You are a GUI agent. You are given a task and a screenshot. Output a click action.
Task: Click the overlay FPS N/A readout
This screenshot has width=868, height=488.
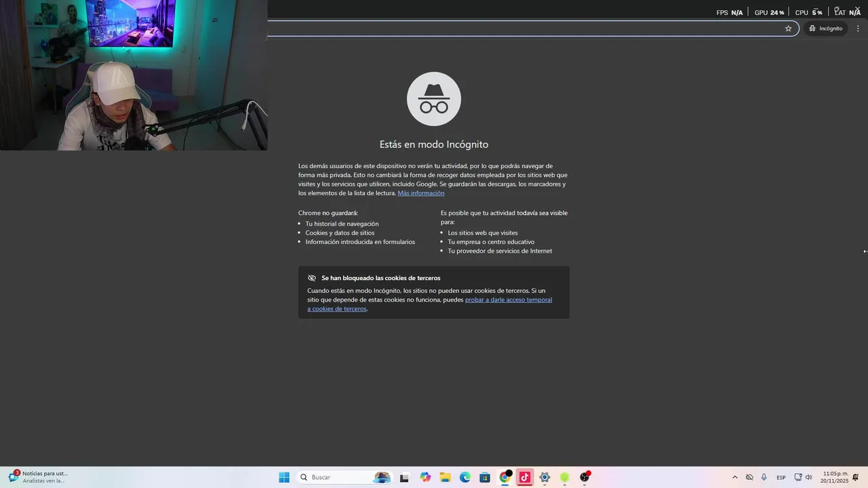point(729,12)
